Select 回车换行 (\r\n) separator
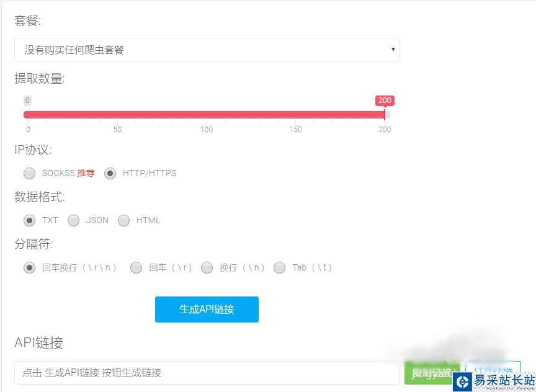This screenshot has width=536, height=392. pyautogui.click(x=29, y=267)
